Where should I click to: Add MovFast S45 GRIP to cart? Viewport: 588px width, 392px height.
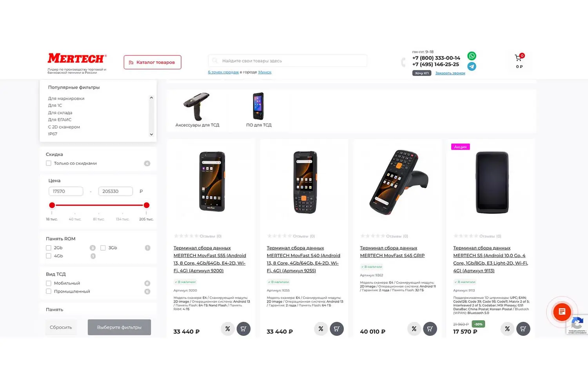pos(430,329)
